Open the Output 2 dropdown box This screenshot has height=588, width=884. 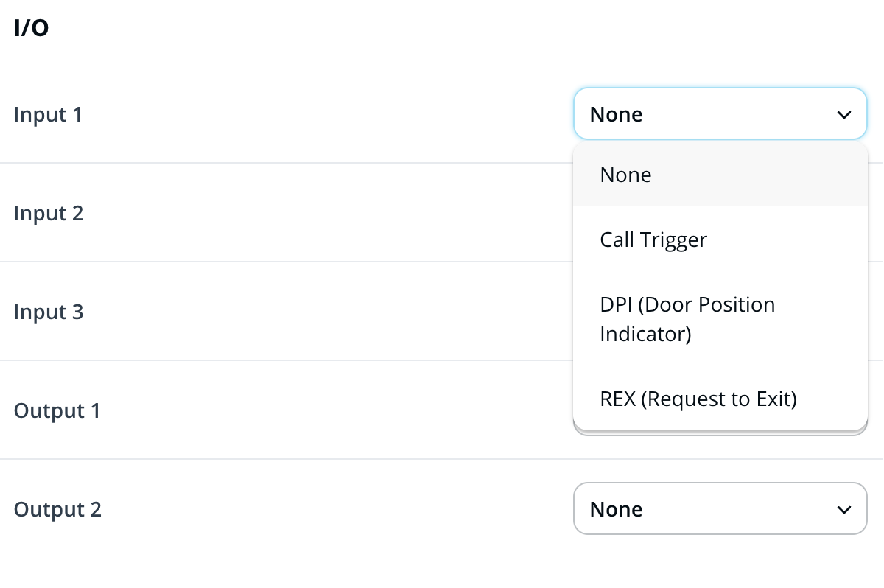coord(720,508)
